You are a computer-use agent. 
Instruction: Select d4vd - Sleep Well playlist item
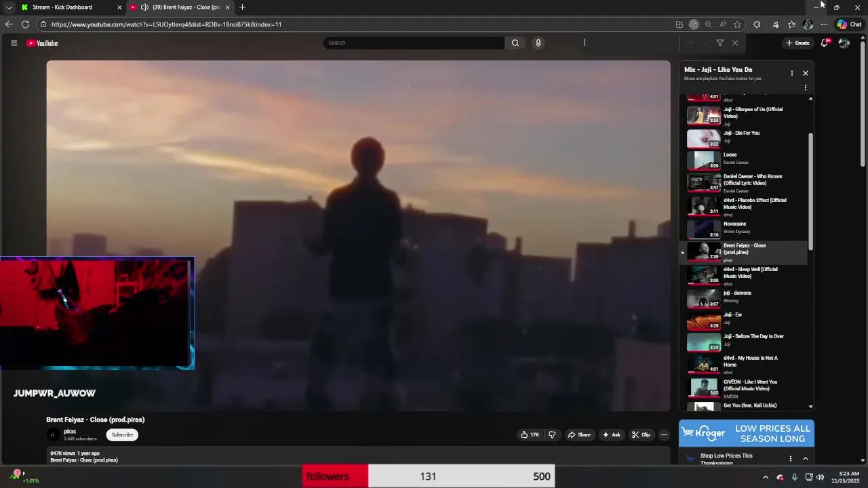pyautogui.click(x=744, y=275)
